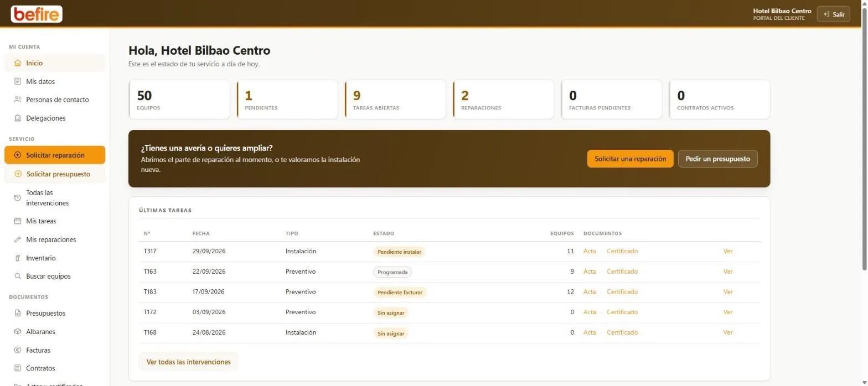The image size is (868, 386).
Task: Click Ver todas las intervenciones button
Action: coord(188,362)
